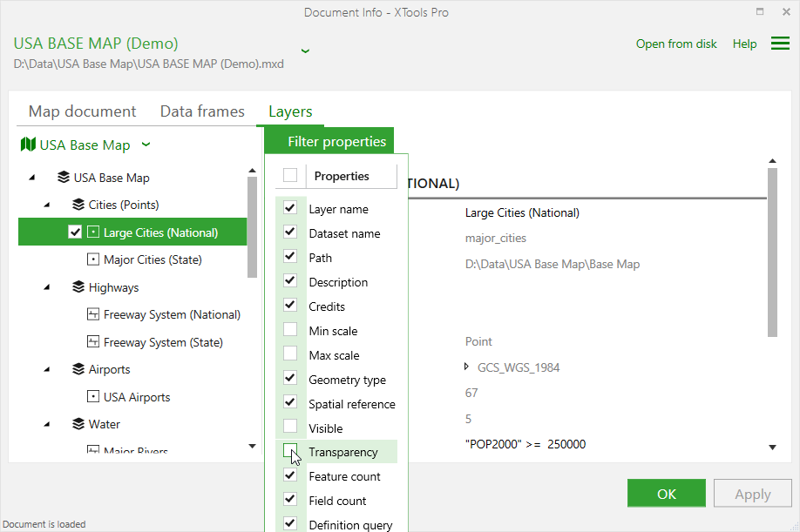This screenshot has width=800, height=532.
Task: Click the "POP2000" >= 250000 definition query value
Action: (525, 444)
